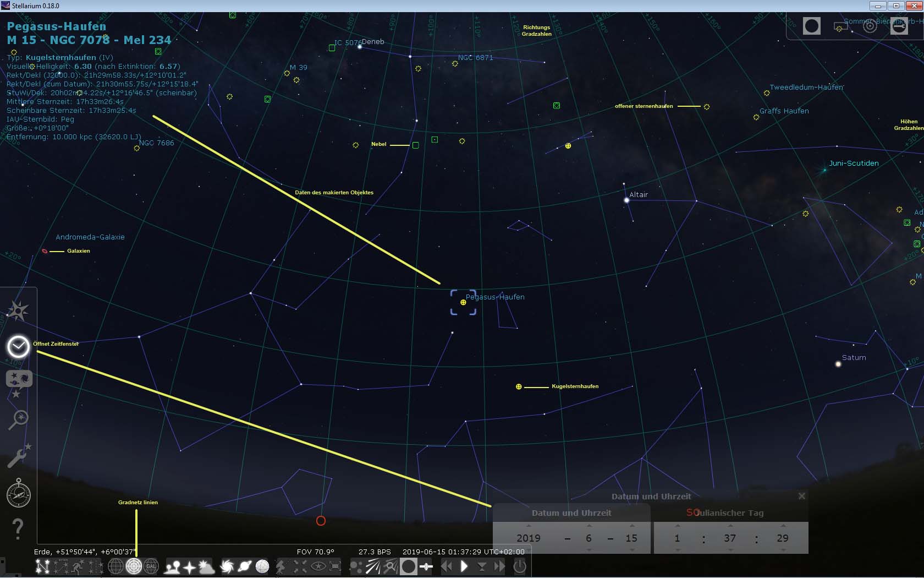The width and height of the screenshot is (924, 578).
Task: Toggle the equatorial grid
Action: point(116,566)
